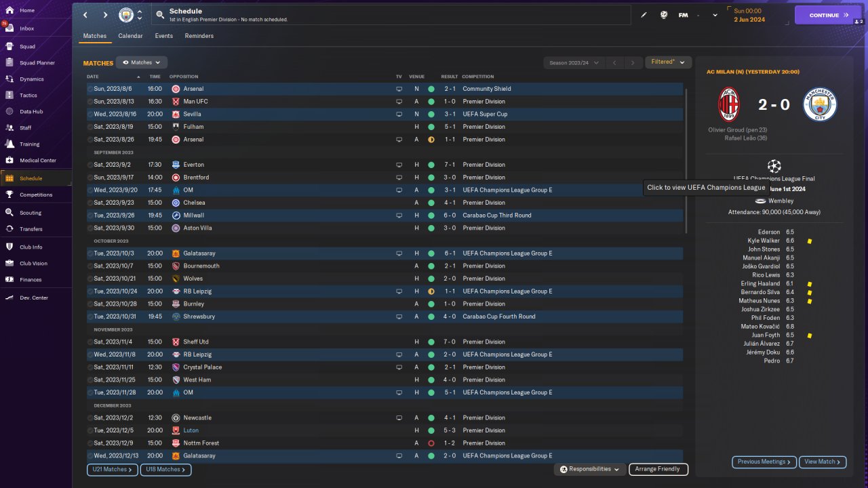Click Wembley stadium name

pyautogui.click(x=781, y=201)
